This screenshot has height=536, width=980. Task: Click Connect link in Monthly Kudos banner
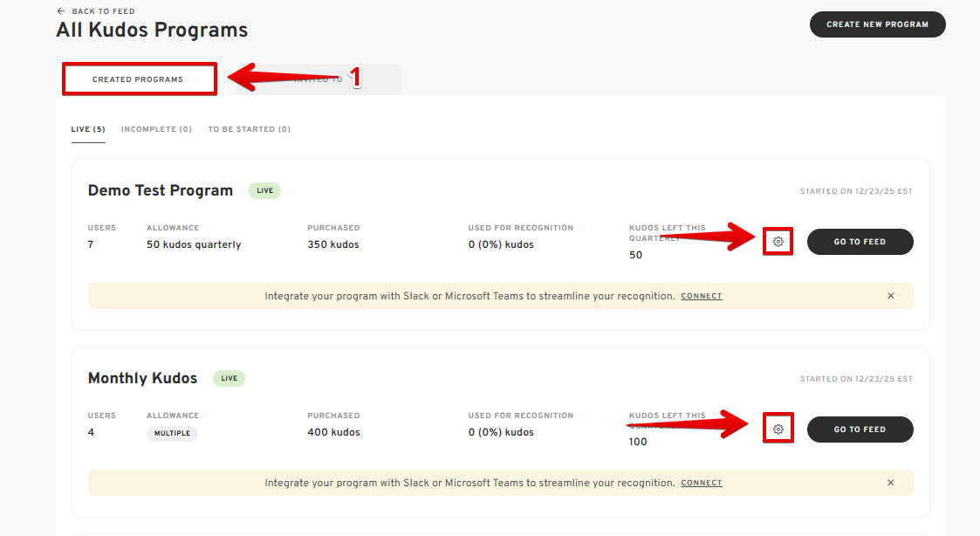pyautogui.click(x=702, y=483)
